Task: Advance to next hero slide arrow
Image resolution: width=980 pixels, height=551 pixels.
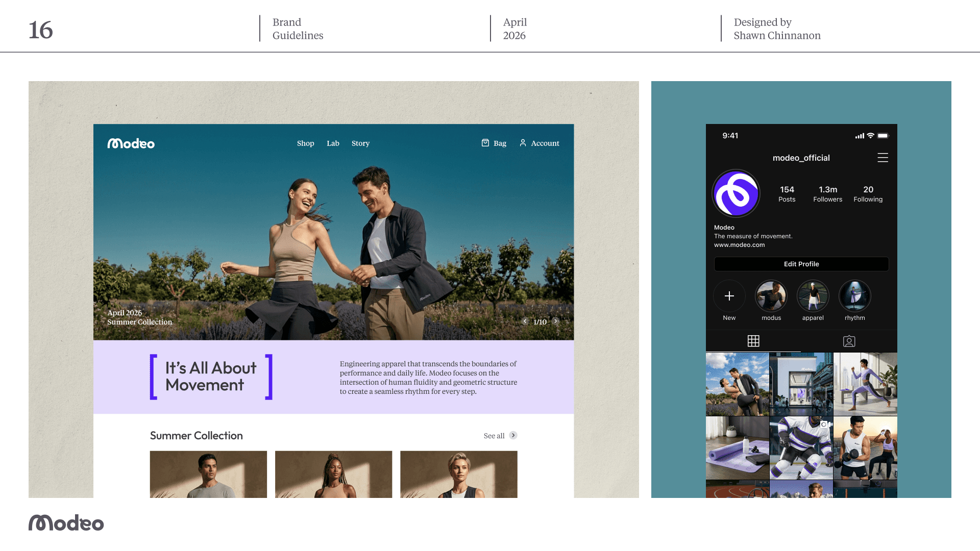Action: [556, 321]
